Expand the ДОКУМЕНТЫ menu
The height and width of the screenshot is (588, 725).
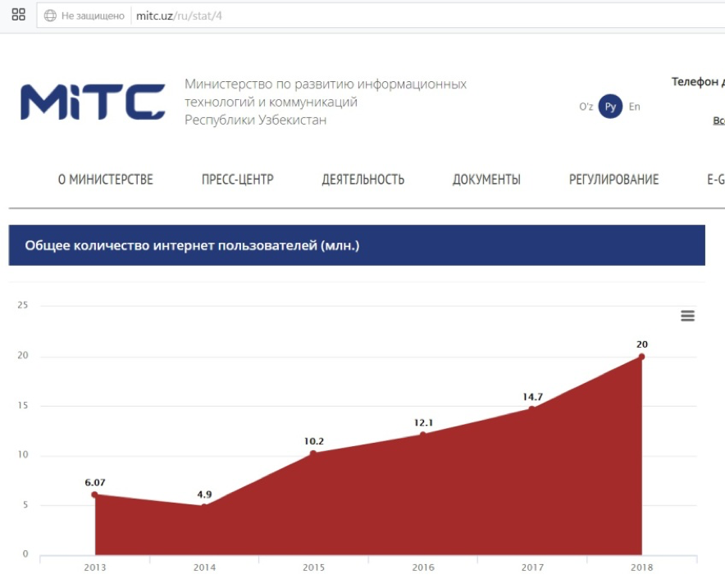pos(486,180)
